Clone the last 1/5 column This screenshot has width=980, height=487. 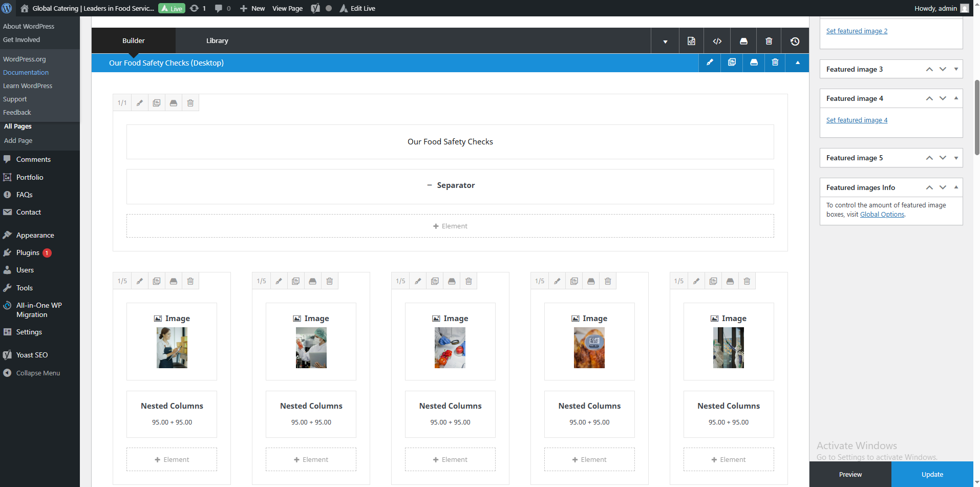pos(713,281)
